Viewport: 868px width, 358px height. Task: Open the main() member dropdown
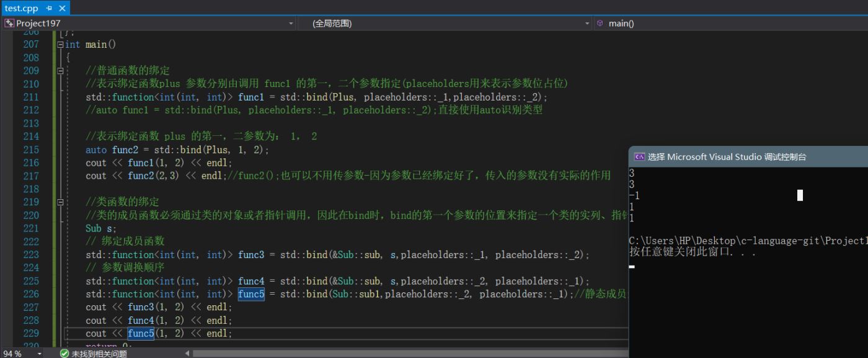732,24
